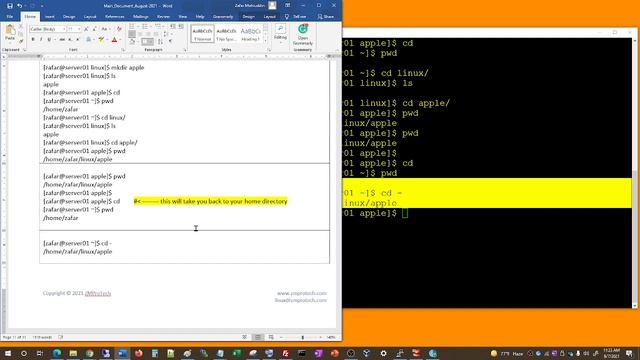Toggle subscript formatting
The width and height of the screenshot is (640, 360).
70,40
